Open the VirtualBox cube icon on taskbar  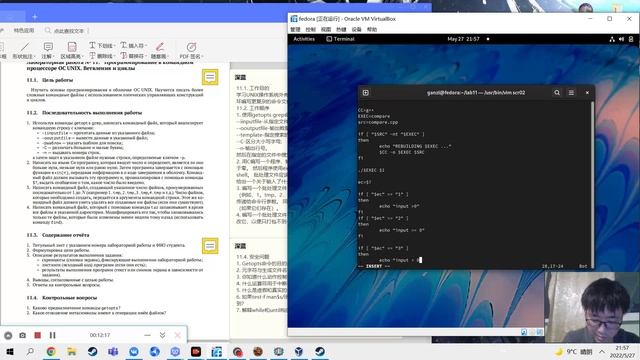[x=299, y=351]
